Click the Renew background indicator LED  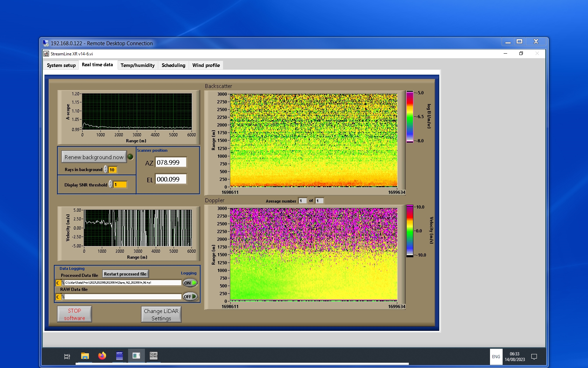tap(131, 157)
